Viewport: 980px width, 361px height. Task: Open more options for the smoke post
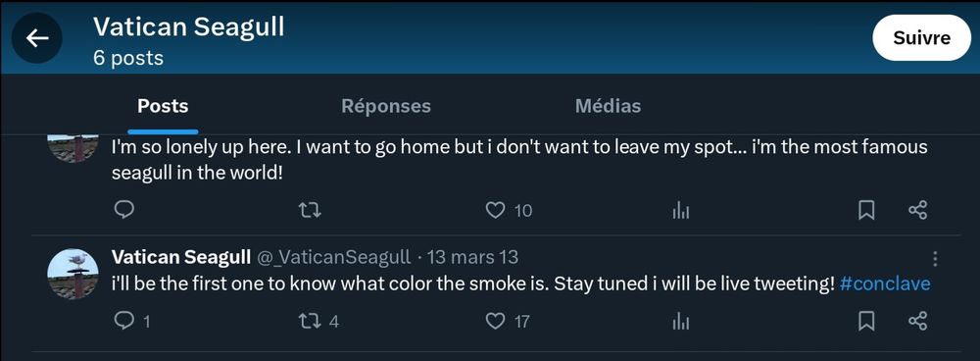point(934,258)
